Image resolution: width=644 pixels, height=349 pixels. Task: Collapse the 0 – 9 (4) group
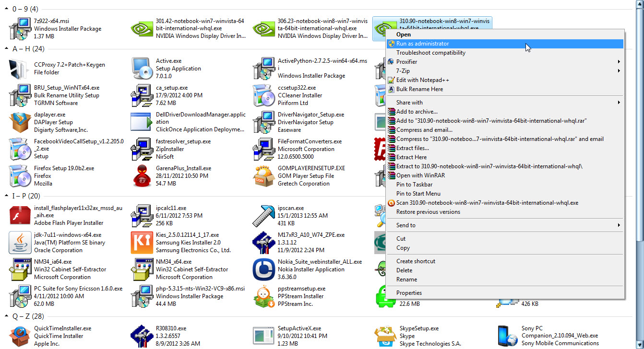coord(7,9)
